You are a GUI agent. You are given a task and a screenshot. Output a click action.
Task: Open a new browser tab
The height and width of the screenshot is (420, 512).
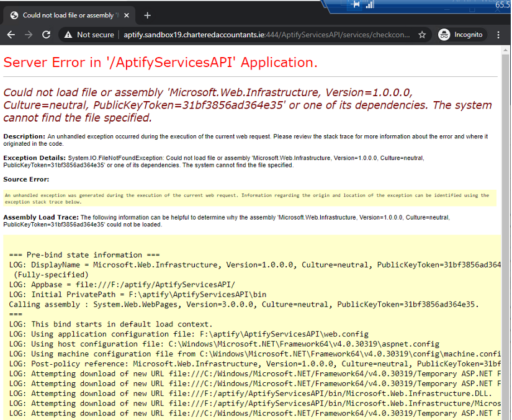147,16
